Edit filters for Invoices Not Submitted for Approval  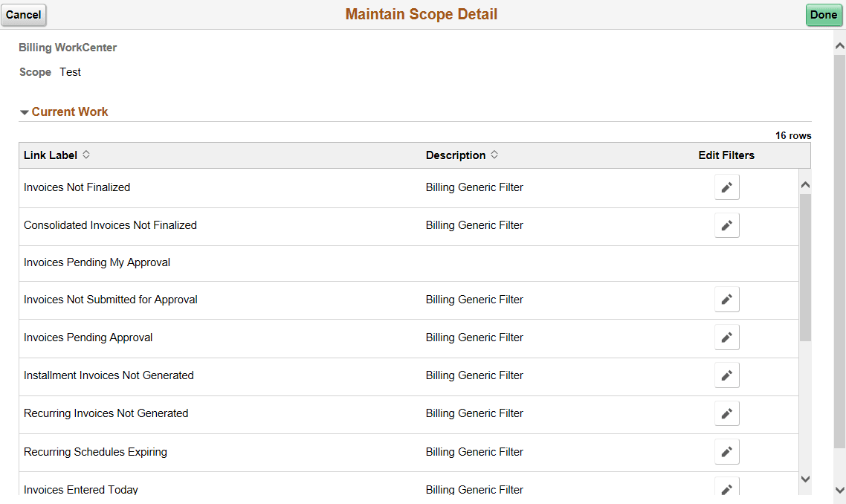(726, 299)
